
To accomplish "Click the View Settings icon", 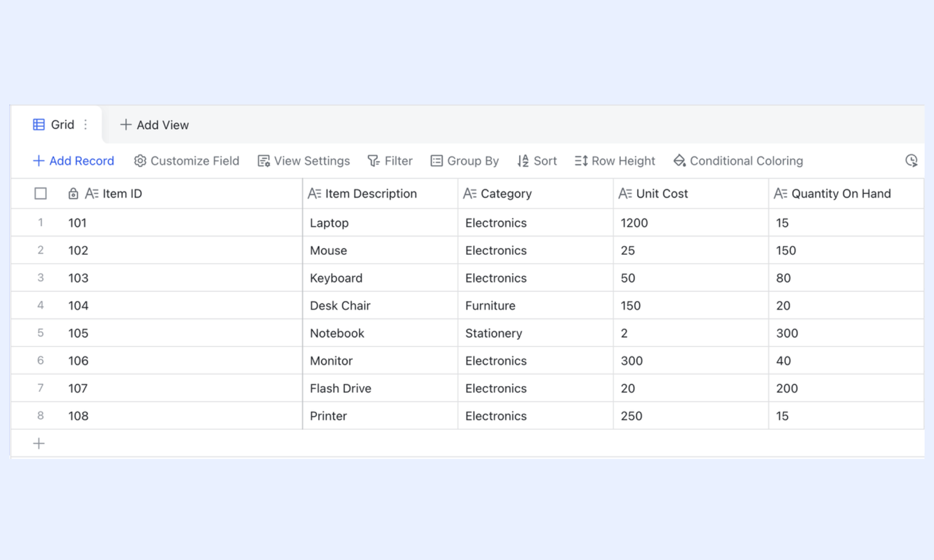I will click(264, 161).
